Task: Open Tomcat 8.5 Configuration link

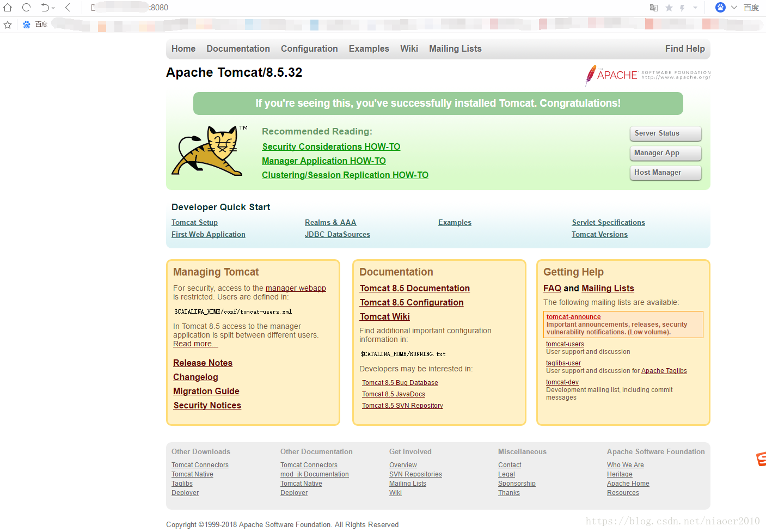Action: (x=412, y=302)
